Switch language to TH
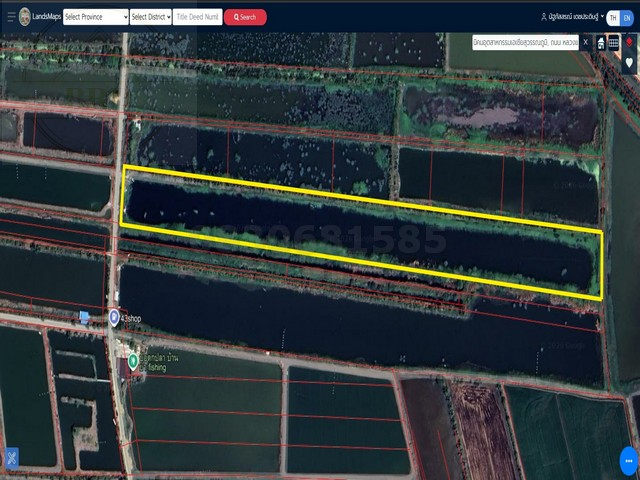The height and width of the screenshot is (480, 640). (612, 17)
